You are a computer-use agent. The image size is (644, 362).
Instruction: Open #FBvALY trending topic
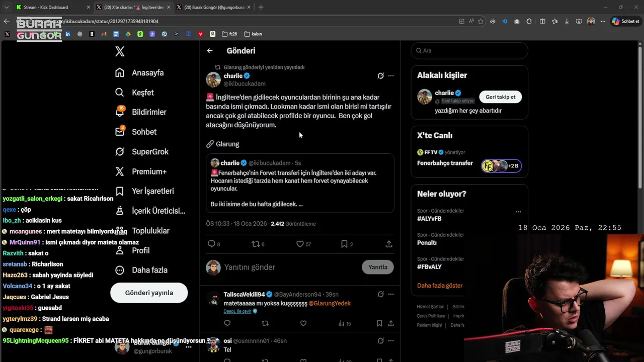click(x=429, y=266)
